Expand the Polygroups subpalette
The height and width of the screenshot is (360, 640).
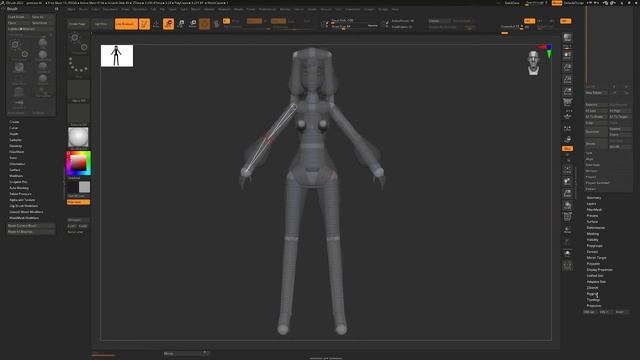(595, 246)
